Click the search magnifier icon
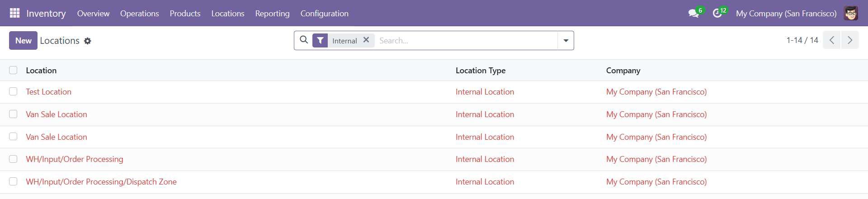 [x=304, y=40]
